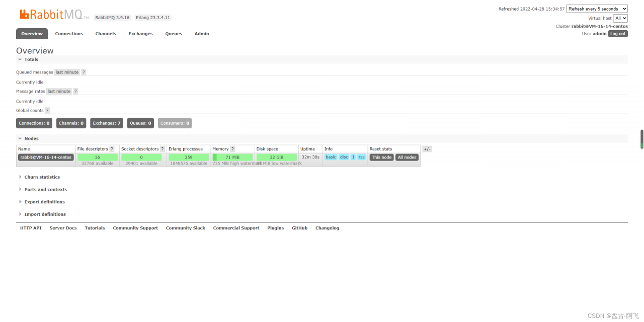644x322 pixels.
Task: Click Exchanges: 7 count button
Action: [107, 123]
